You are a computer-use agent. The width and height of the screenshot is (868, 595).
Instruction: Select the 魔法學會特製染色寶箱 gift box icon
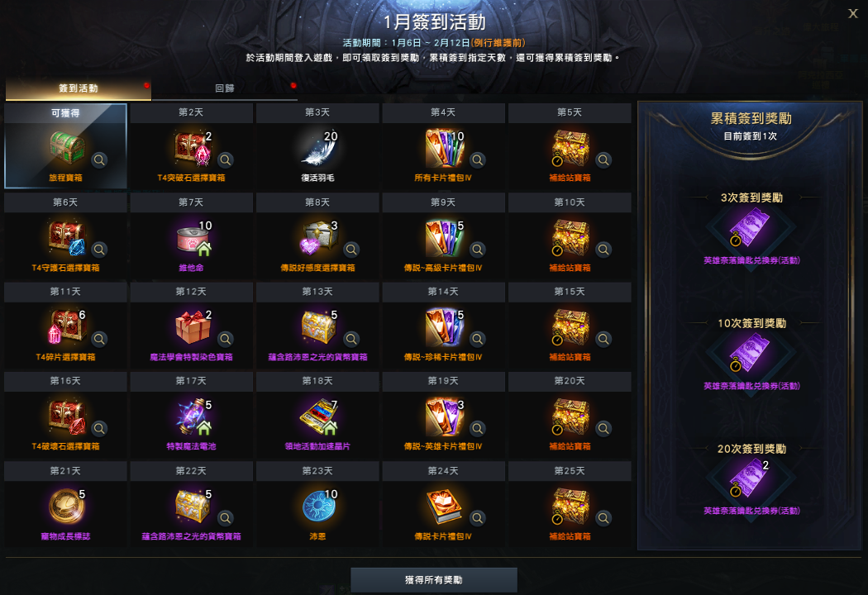click(x=192, y=328)
